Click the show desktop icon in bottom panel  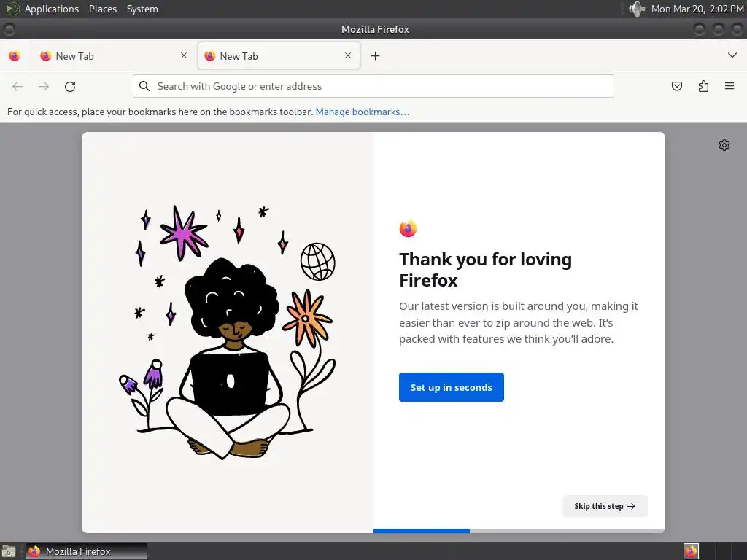pyautogui.click(x=9, y=551)
